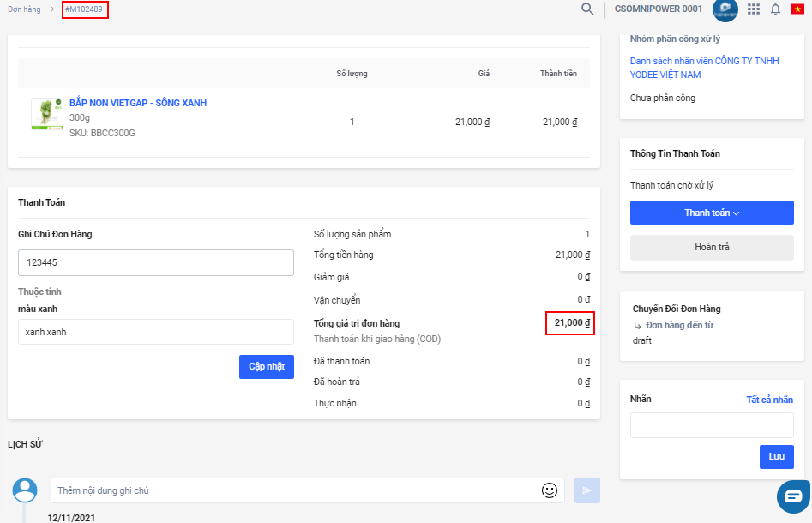Open the emoji picker in note box
Screen dimensions: 812x523
550,490
